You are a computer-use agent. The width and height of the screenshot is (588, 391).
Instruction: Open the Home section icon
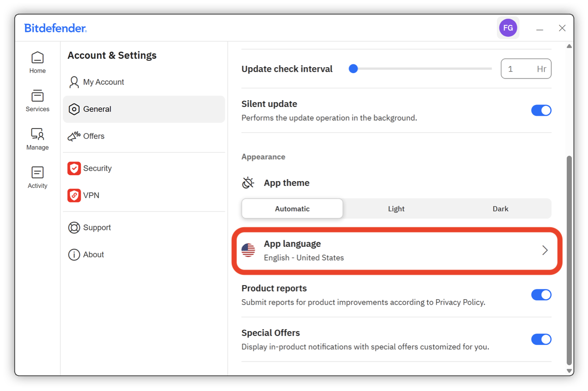point(37,58)
